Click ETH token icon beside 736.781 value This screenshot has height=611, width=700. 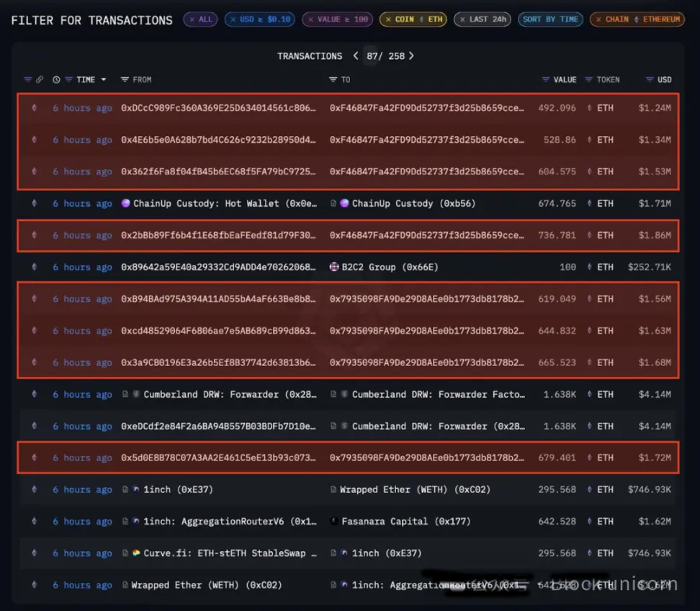(590, 236)
